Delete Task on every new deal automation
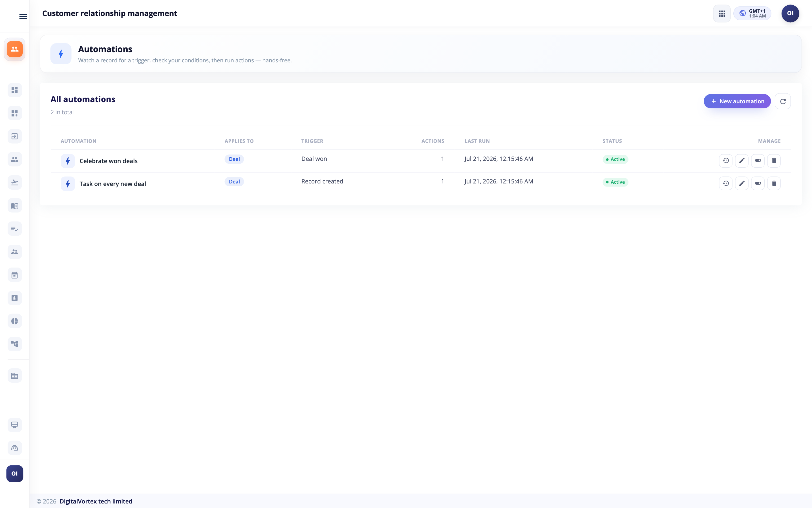This screenshot has width=812, height=508. click(x=774, y=183)
